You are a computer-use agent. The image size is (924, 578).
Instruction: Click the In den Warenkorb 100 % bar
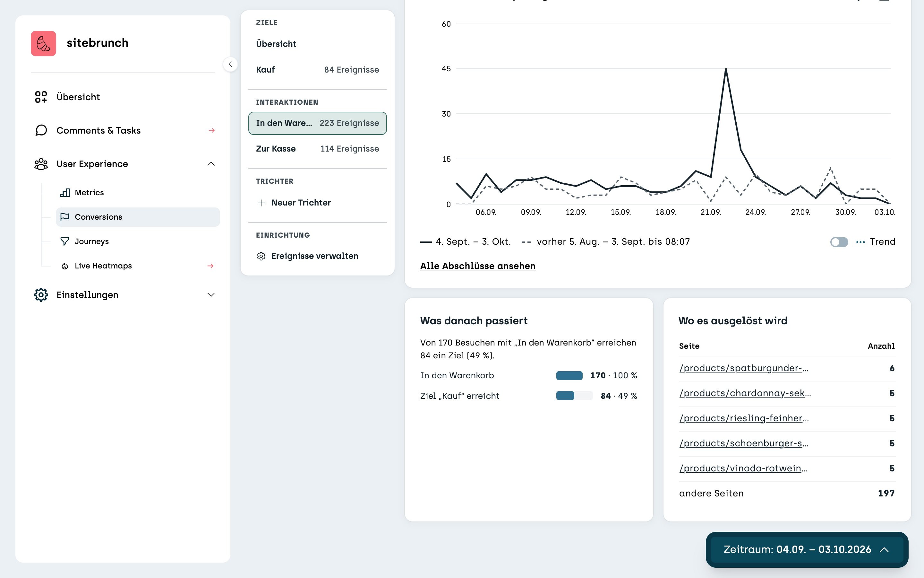pyautogui.click(x=569, y=376)
